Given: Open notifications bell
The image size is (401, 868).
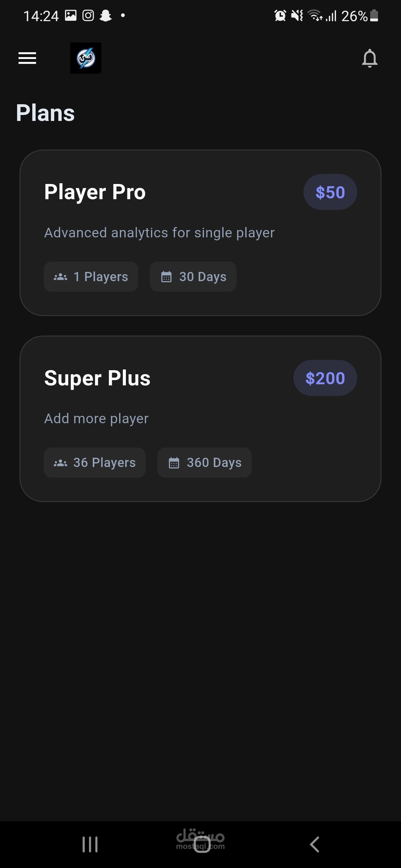Looking at the screenshot, I should pyautogui.click(x=369, y=58).
